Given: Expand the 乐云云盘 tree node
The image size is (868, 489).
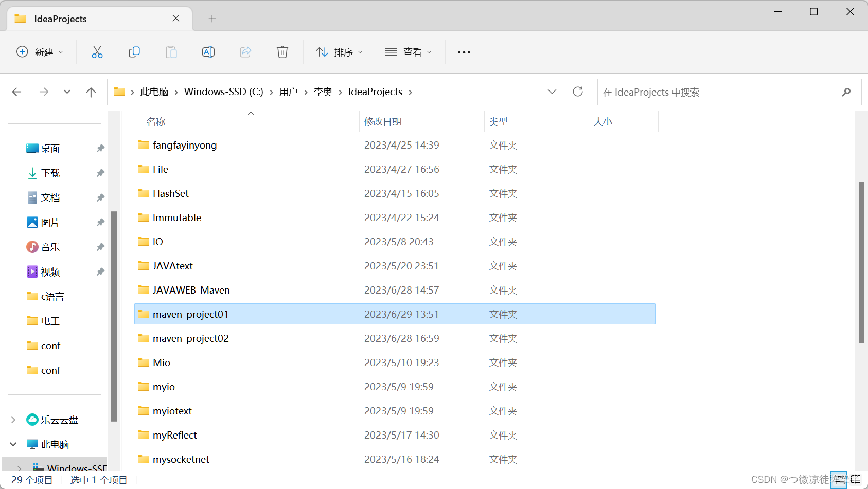Looking at the screenshot, I should pos(13,420).
